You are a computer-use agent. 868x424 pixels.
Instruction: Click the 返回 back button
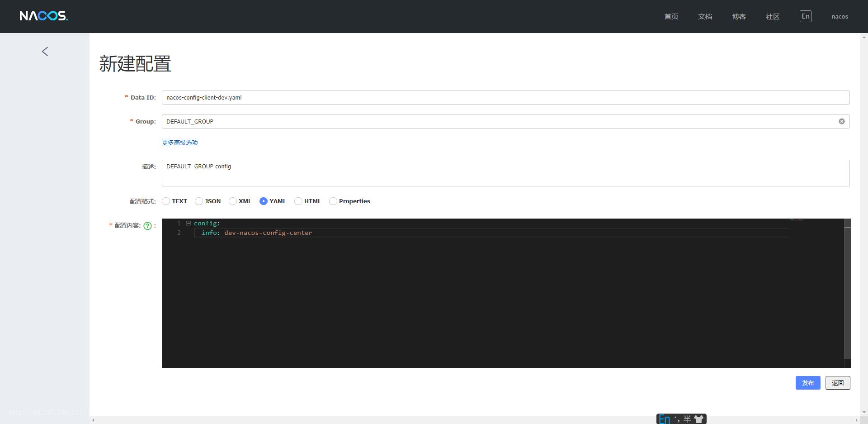[838, 383]
